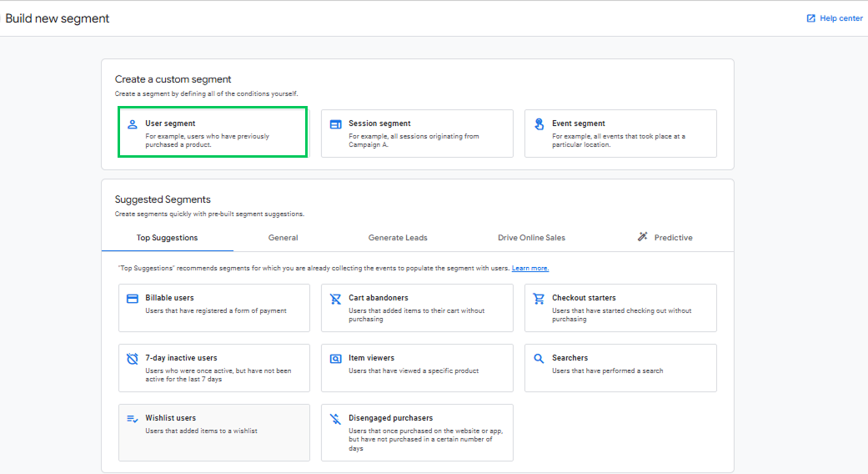Click the Event segment touch icon
The height and width of the screenshot is (474, 868).
pos(539,124)
